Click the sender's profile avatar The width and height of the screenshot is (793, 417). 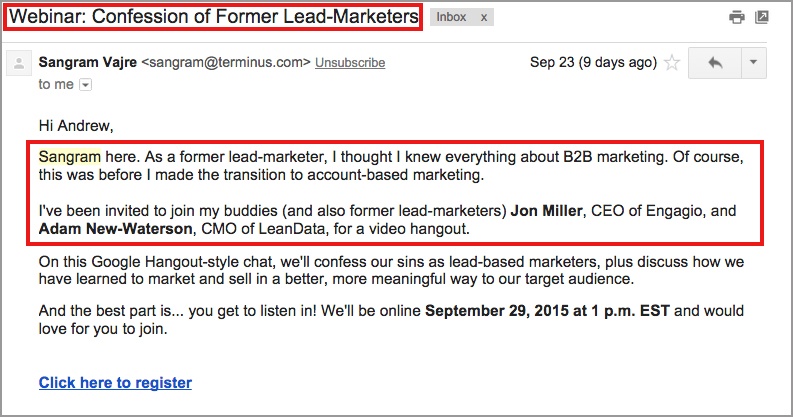(17, 64)
